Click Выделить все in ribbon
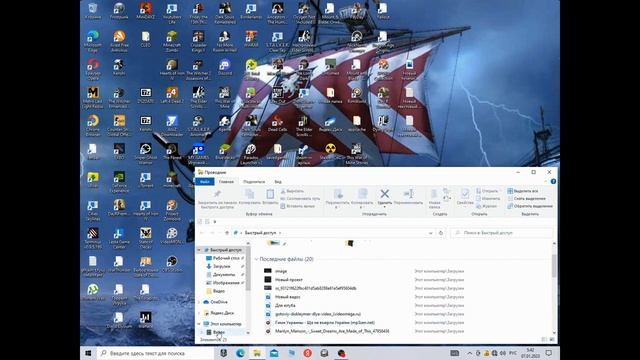The image size is (640, 360). pos(523,191)
